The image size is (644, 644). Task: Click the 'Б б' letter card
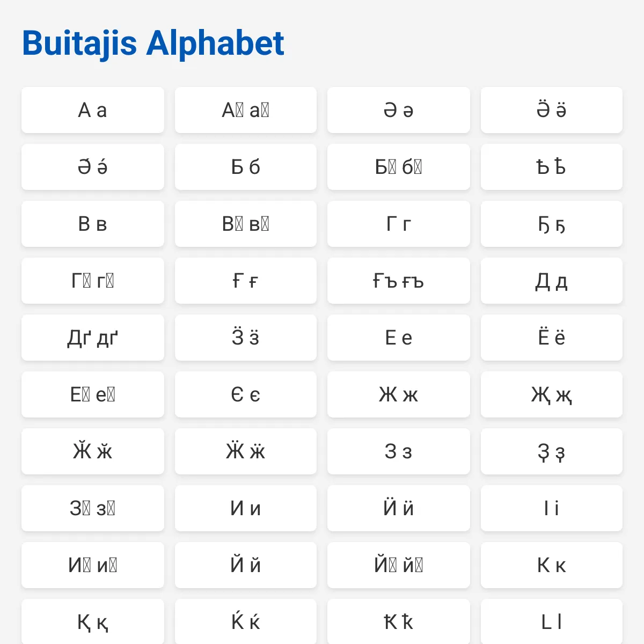click(x=246, y=167)
